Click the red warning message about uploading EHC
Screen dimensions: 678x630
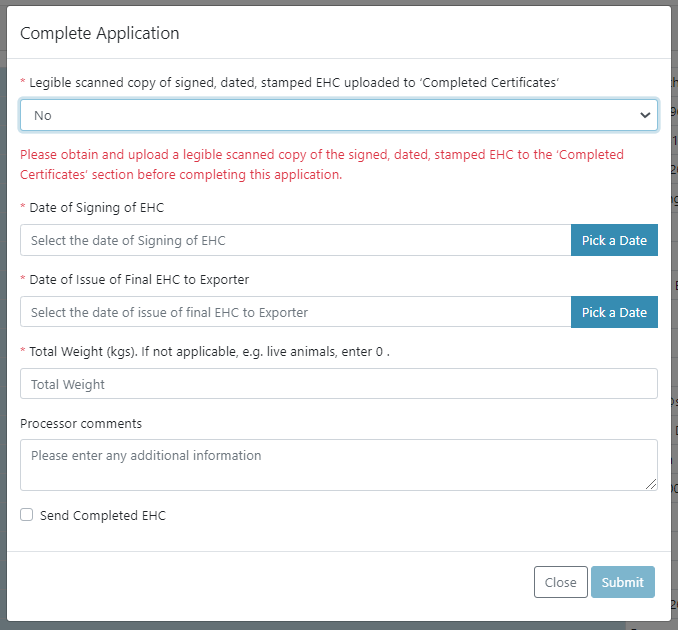pos(322,164)
